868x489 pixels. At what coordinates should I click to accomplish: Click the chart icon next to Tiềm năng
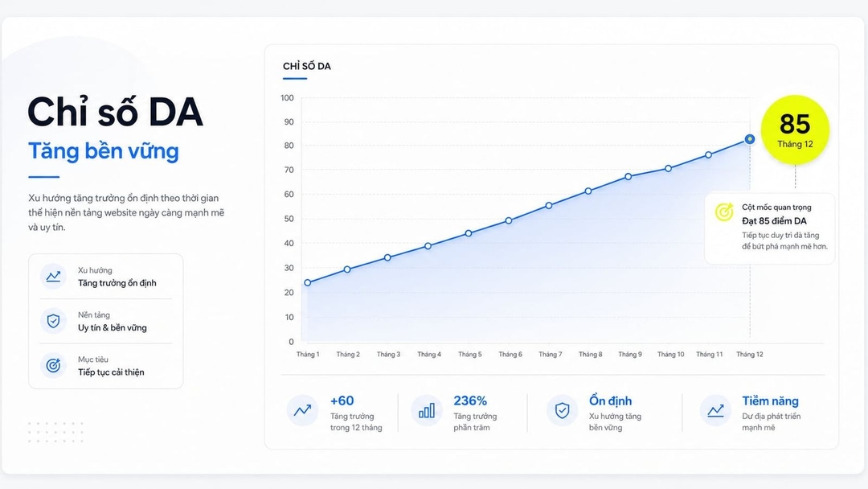coord(715,410)
